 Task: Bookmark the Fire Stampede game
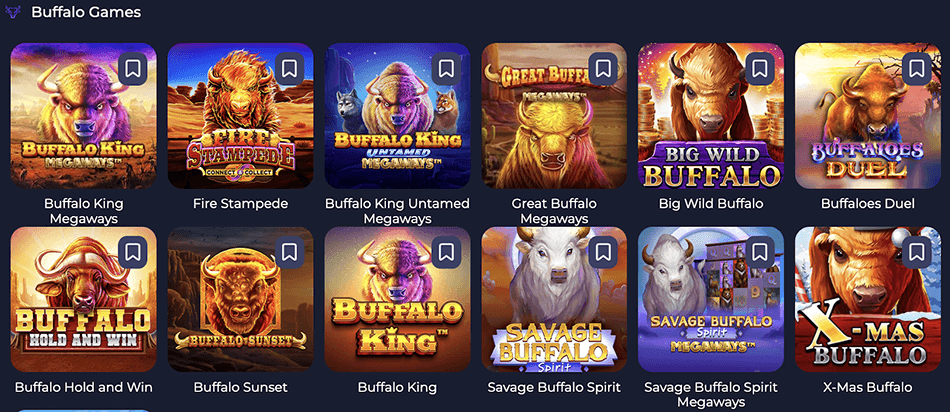pos(290,68)
